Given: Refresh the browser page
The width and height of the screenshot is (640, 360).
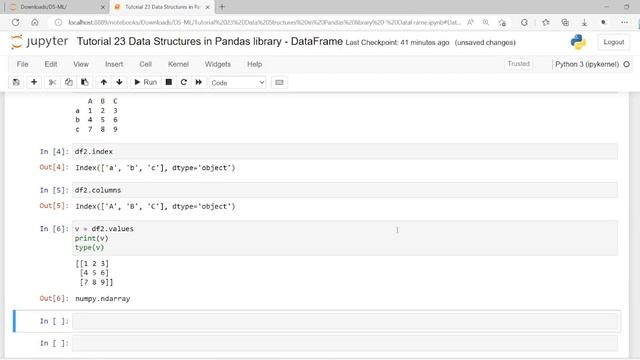Looking at the screenshot, I should (x=16, y=22).
